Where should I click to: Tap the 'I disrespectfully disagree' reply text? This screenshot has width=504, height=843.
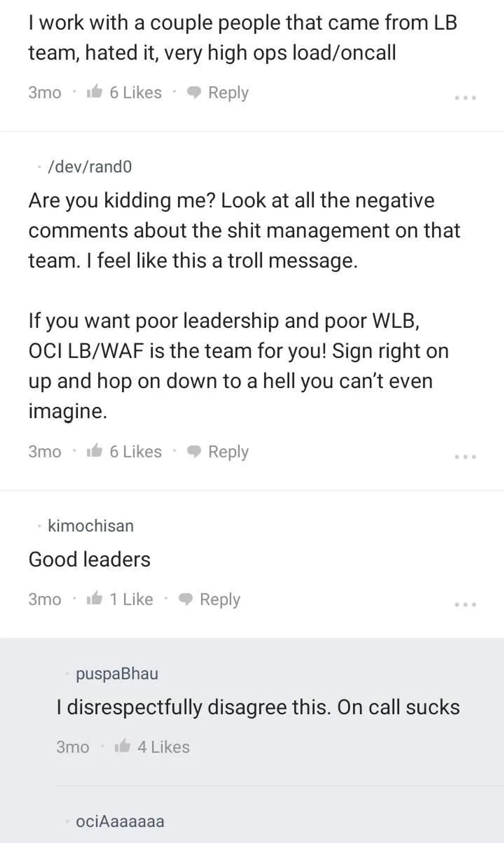(258, 707)
